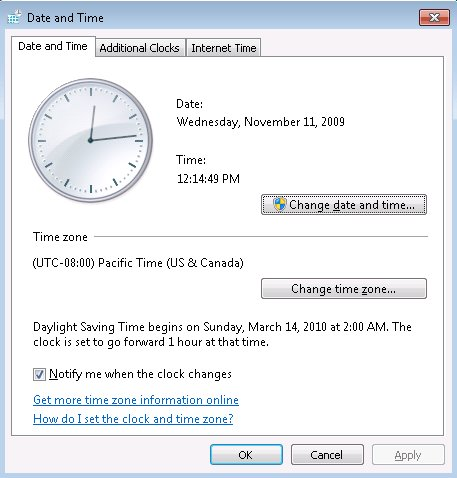Image resolution: width=457 pixels, height=478 pixels.
Task: Click the Daylight Saving Time information text
Action: pyautogui.click(x=222, y=334)
